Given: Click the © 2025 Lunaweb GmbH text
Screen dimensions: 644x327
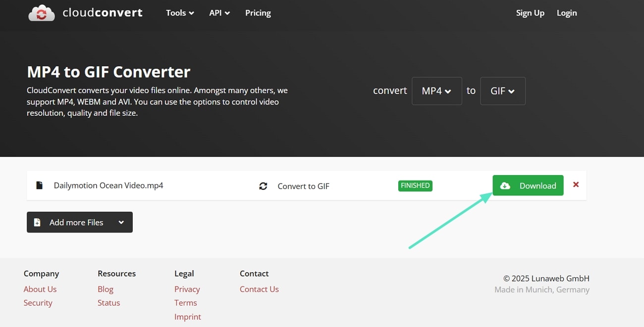Looking at the screenshot, I should point(546,279).
